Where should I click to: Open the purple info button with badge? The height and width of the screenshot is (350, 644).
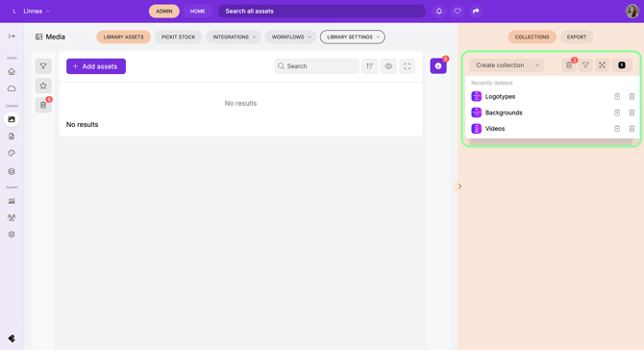438,65
